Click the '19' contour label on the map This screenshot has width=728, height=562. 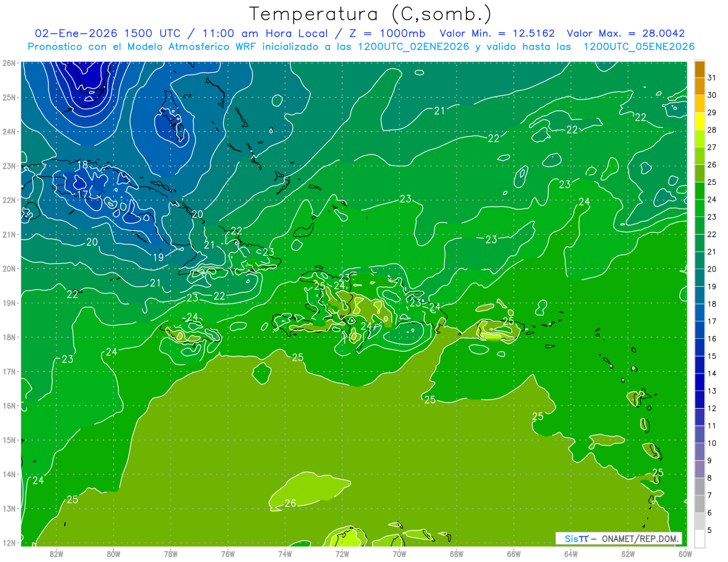158,257
